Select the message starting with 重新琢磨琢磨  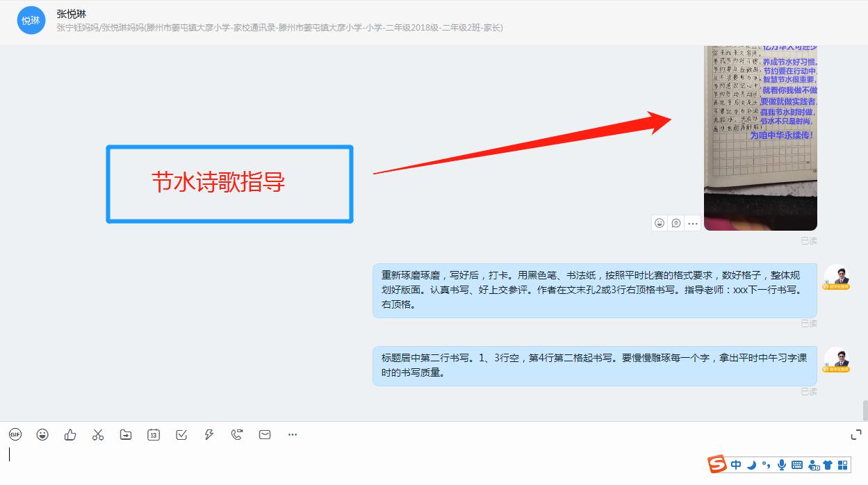595,290
